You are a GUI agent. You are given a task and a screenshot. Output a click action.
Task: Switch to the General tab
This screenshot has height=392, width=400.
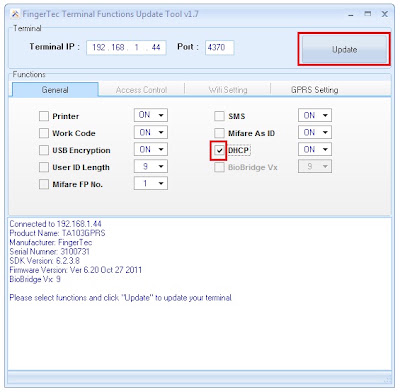[x=55, y=90]
